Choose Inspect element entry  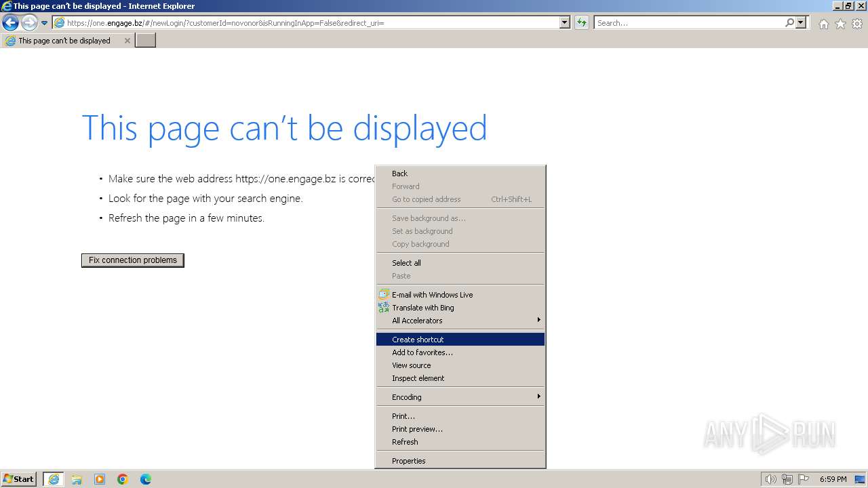click(x=460, y=378)
